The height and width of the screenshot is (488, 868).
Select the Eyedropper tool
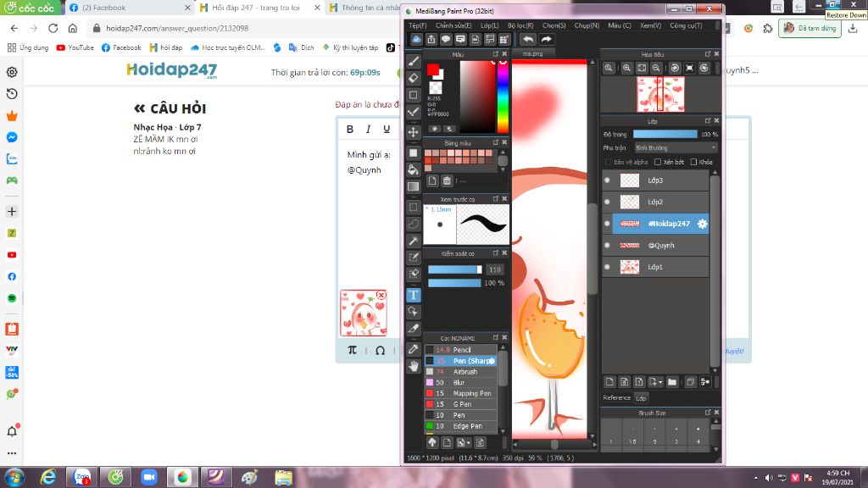(x=414, y=349)
